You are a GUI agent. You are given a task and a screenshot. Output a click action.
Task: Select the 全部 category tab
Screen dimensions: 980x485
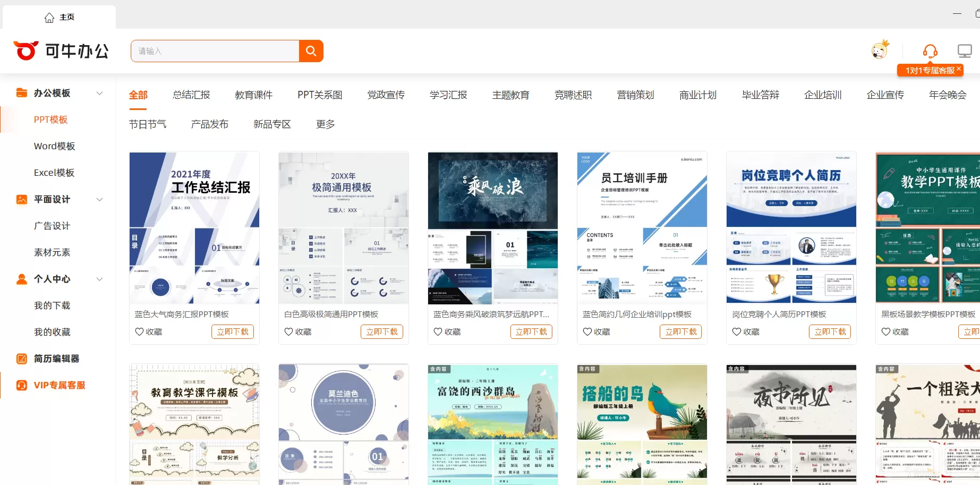tap(138, 95)
